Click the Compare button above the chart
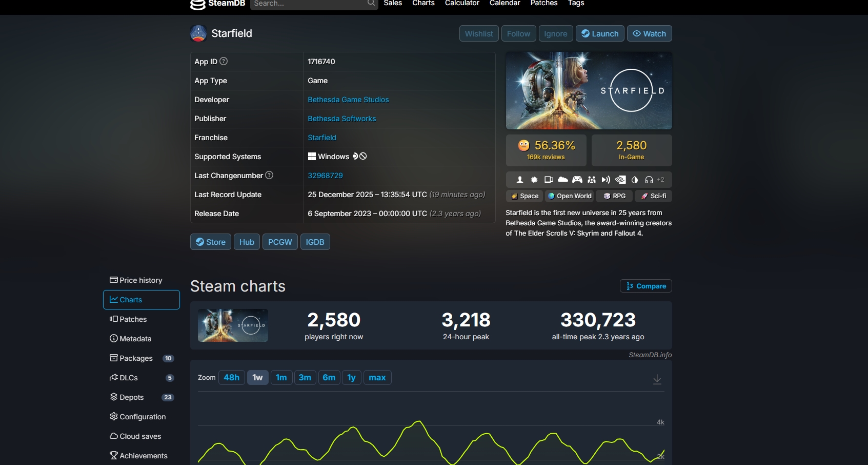The image size is (868, 465). [646, 286]
